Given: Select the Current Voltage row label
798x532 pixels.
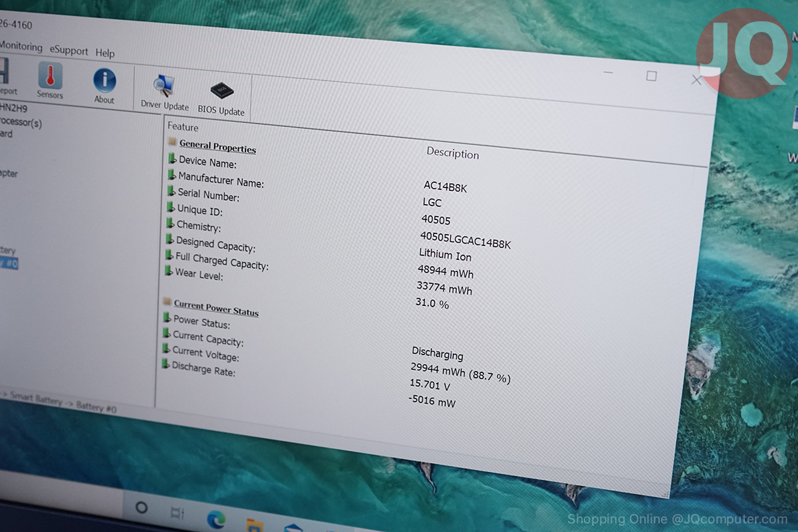Looking at the screenshot, I should [x=205, y=354].
